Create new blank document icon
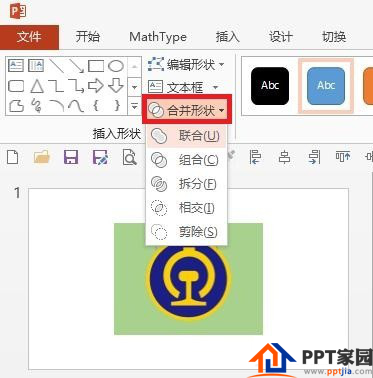373x378 pixels. (13, 157)
